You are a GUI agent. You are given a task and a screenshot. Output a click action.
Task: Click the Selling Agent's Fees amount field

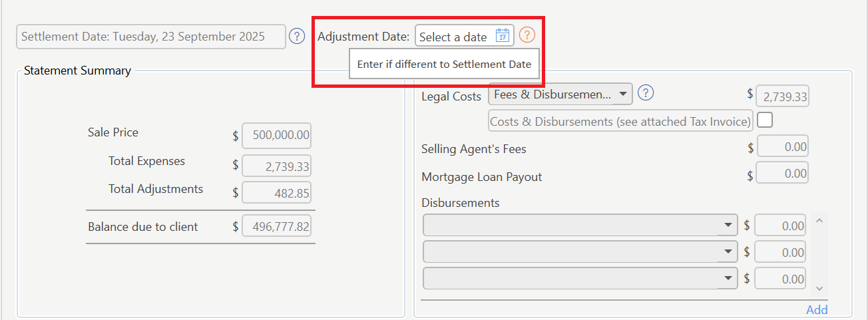(x=783, y=147)
